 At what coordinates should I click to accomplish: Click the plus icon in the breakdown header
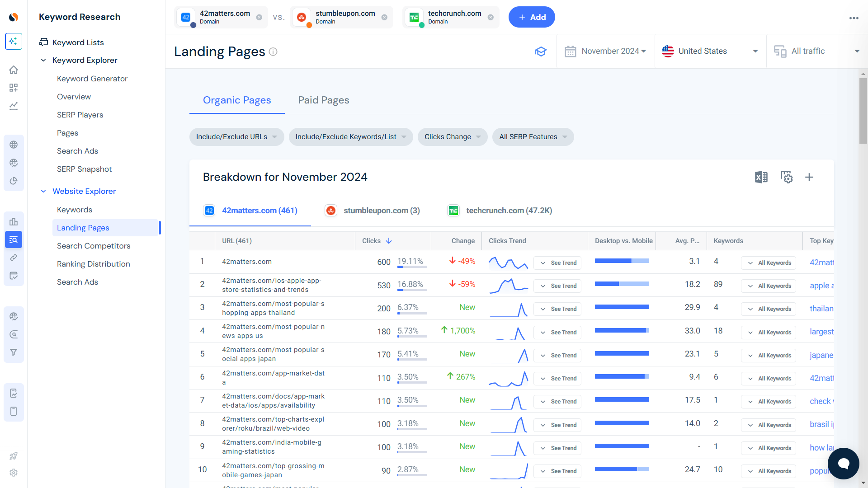click(x=809, y=177)
